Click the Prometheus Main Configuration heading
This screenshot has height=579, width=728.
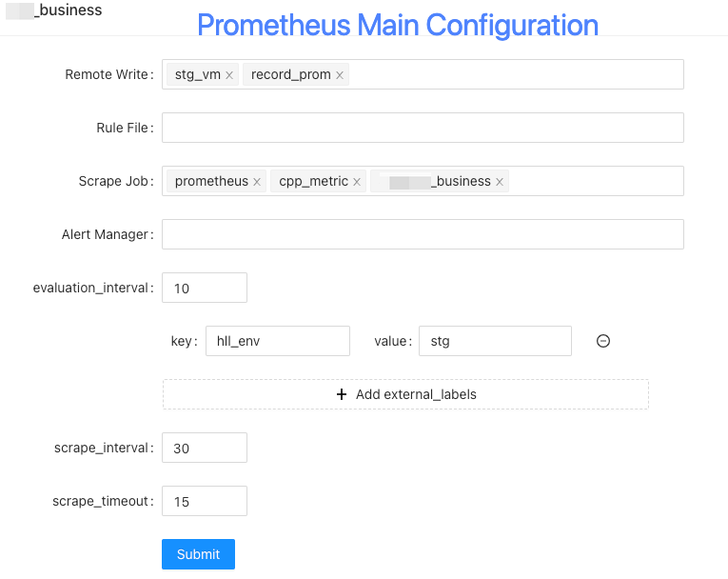point(398,25)
